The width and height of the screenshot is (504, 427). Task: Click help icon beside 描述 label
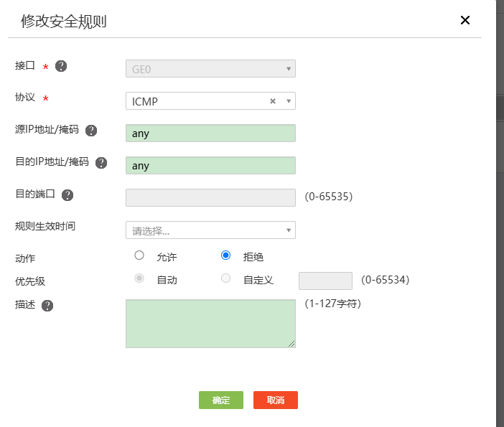click(x=47, y=306)
